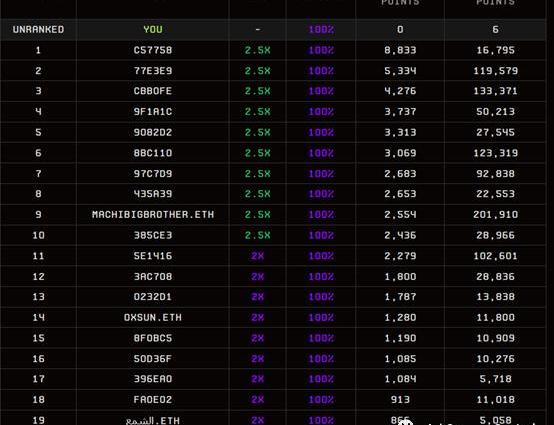Open the 385CE3 address at rank 10

153,235
